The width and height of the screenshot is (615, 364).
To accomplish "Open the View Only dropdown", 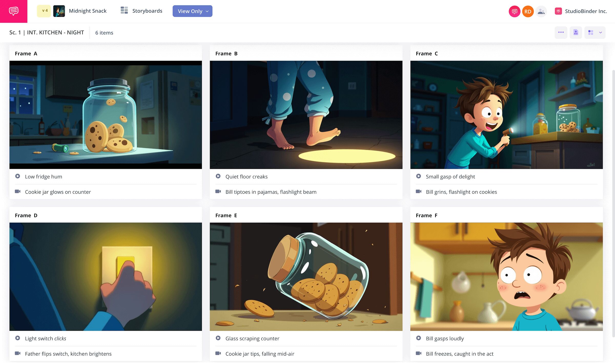I will [x=192, y=11].
